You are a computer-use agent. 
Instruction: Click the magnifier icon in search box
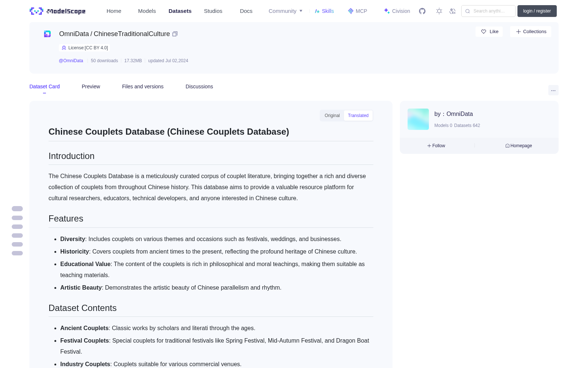coord(467,11)
